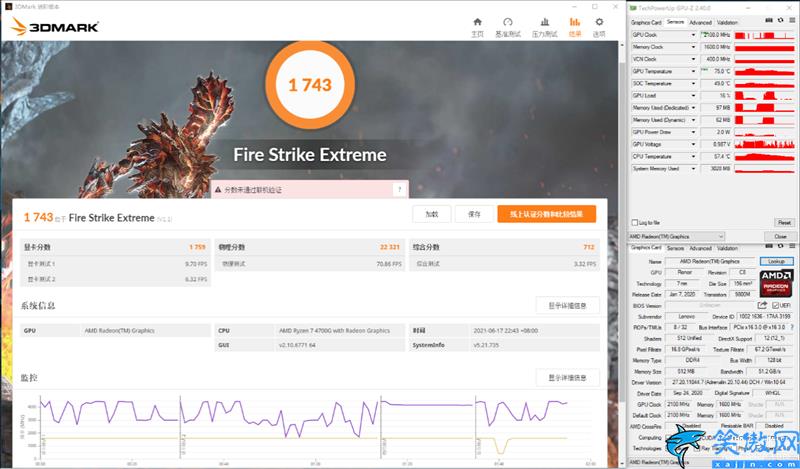Viewport: 800px width, 469px height.
Task: Toggle the UEFI checkbox in GPU-Z
Action: [775, 305]
